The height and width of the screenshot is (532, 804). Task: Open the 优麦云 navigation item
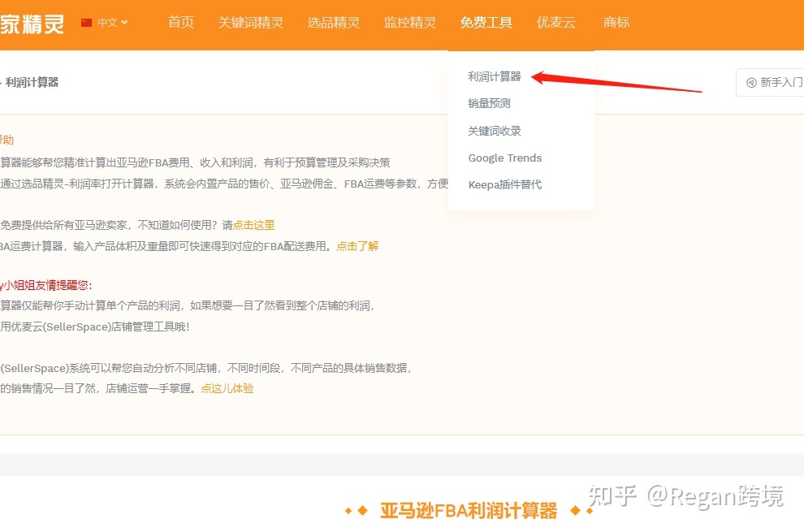pos(556,23)
